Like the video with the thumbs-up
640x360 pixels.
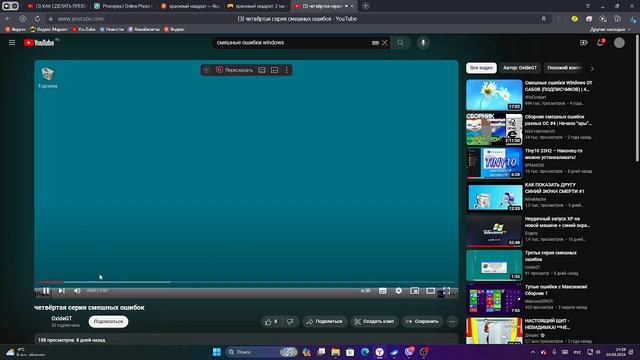pyautogui.click(x=272, y=322)
